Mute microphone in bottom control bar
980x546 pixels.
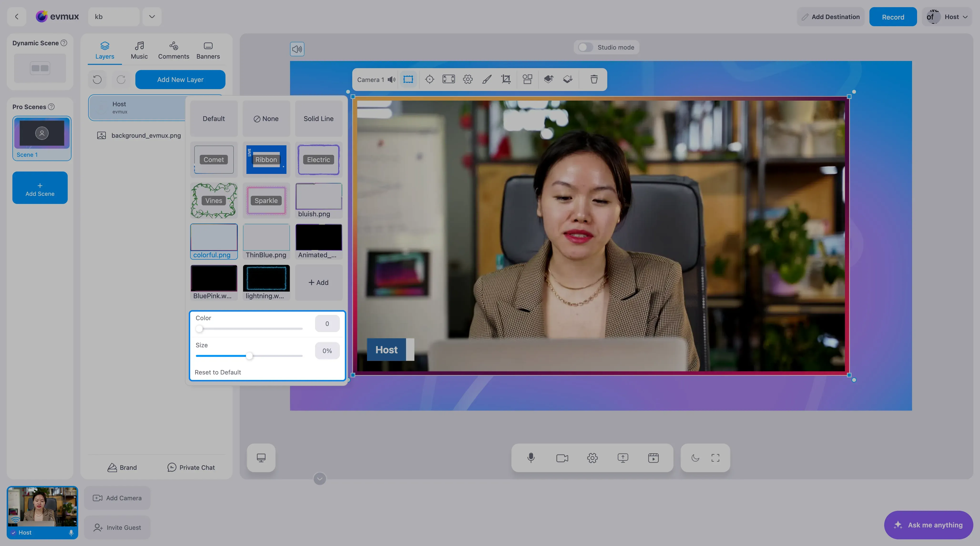coord(531,457)
